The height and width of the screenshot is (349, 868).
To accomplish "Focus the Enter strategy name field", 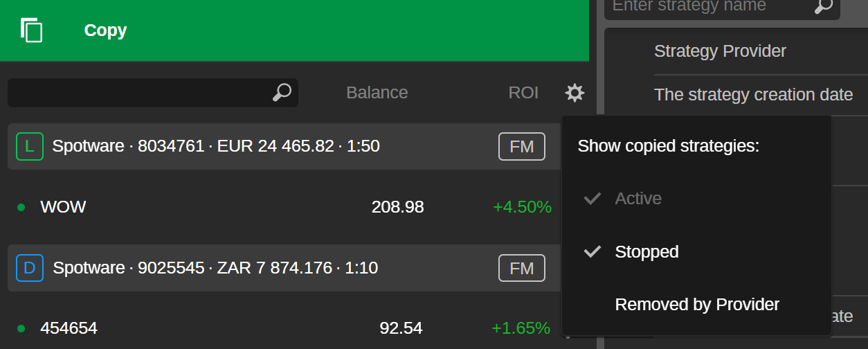I will pyautogui.click(x=706, y=6).
